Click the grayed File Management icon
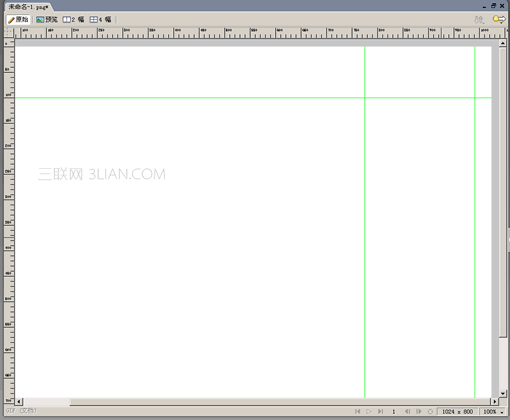Viewport: 510px width, 420px height. (479, 20)
